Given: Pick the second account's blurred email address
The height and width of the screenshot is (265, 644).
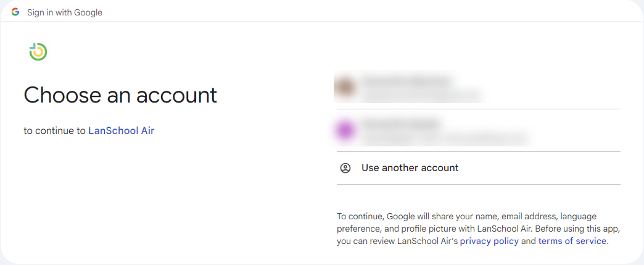Looking at the screenshot, I should click(x=444, y=137).
